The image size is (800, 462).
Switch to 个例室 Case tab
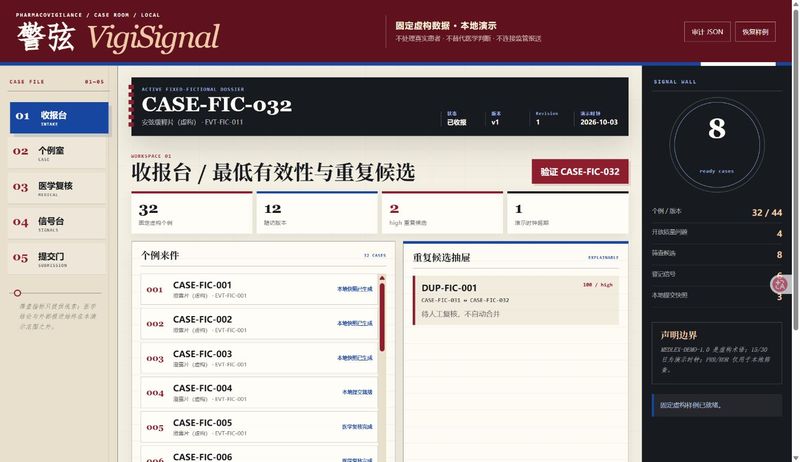point(57,153)
